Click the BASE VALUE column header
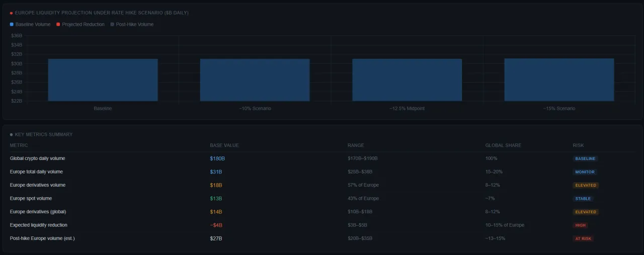The width and height of the screenshot is (644, 255). point(224,145)
